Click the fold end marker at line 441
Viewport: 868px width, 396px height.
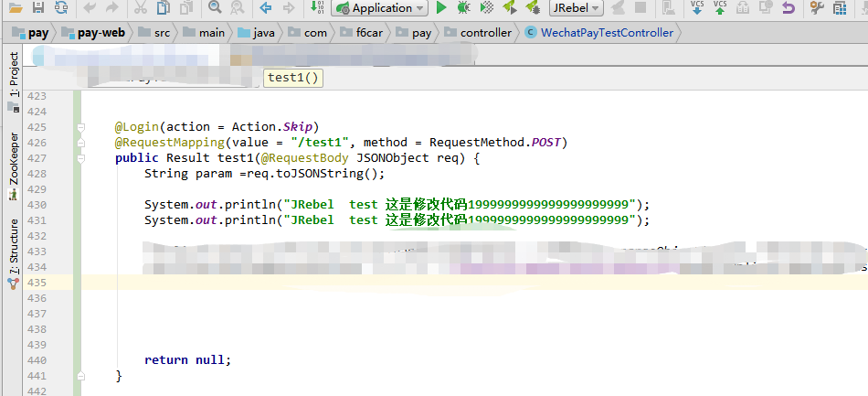[81, 376]
